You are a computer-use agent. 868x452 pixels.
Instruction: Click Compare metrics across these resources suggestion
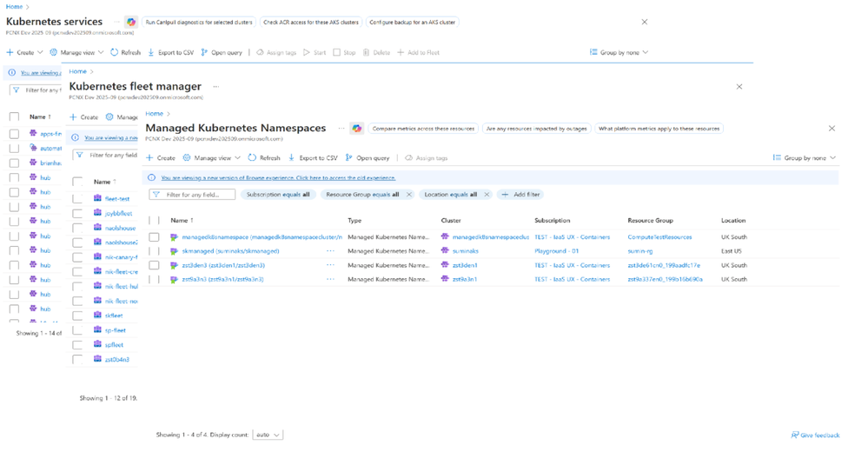pyautogui.click(x=423, y=129)
